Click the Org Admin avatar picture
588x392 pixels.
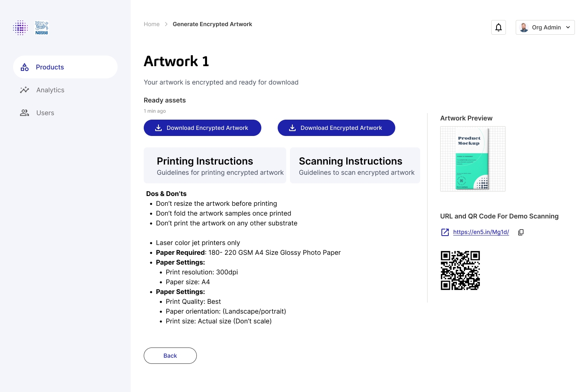pos(524,27)
